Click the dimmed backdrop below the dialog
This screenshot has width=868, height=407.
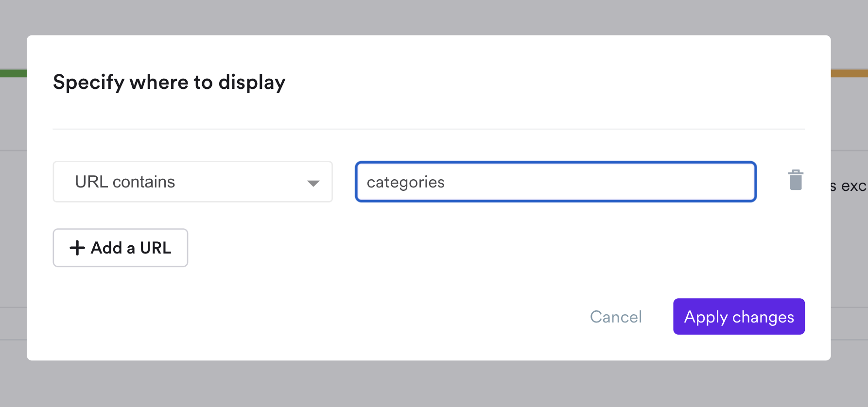434,384
